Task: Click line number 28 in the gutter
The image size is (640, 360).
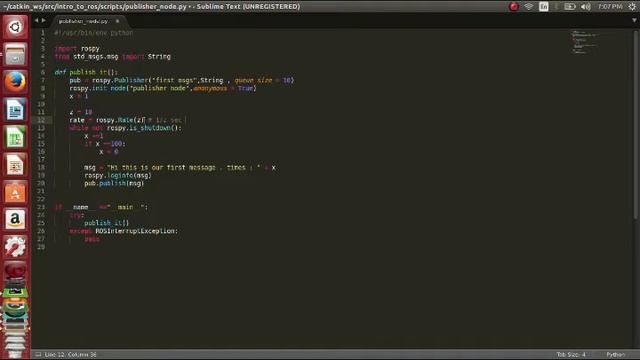Action: [41, 247]
